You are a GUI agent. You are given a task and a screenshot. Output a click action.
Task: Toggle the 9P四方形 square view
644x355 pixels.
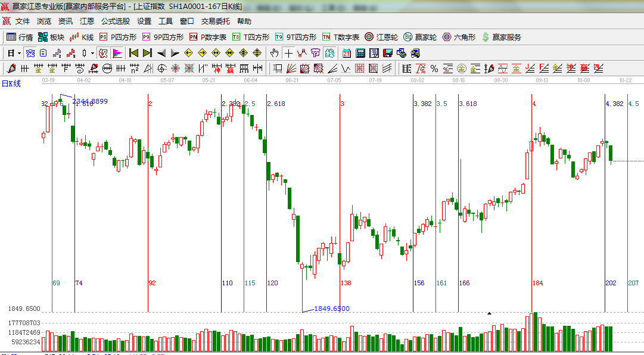click(x=163, y=37)
